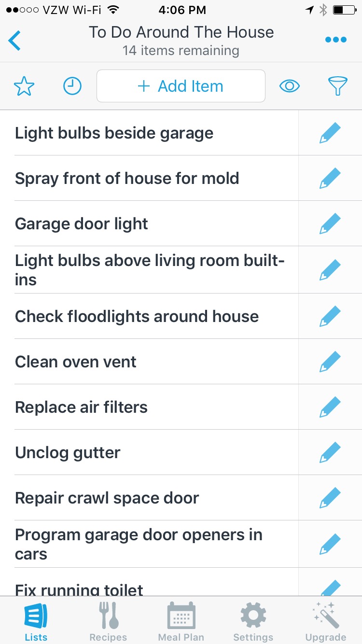Edit the Repair crawl space door item

click(330, 498)
